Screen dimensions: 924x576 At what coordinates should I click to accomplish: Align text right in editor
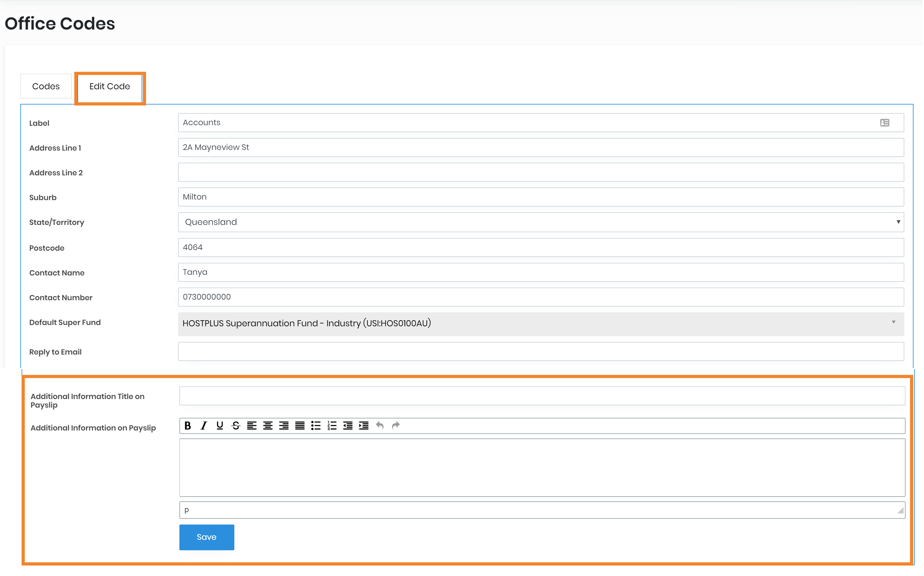click(284, 425)
